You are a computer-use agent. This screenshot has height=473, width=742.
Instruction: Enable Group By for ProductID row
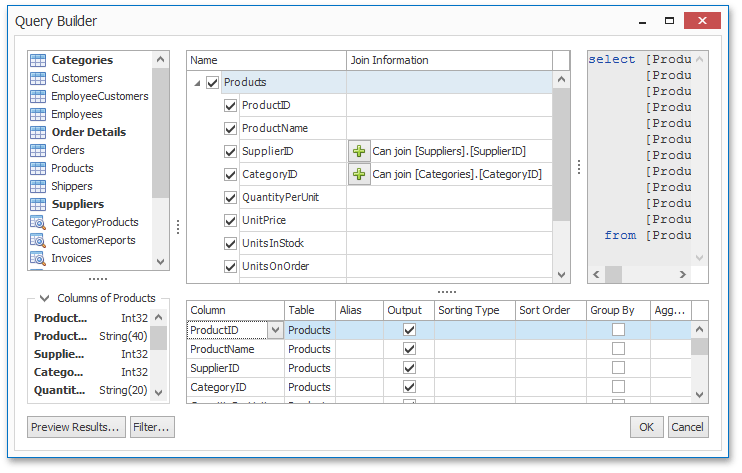(x=618, y=330)
